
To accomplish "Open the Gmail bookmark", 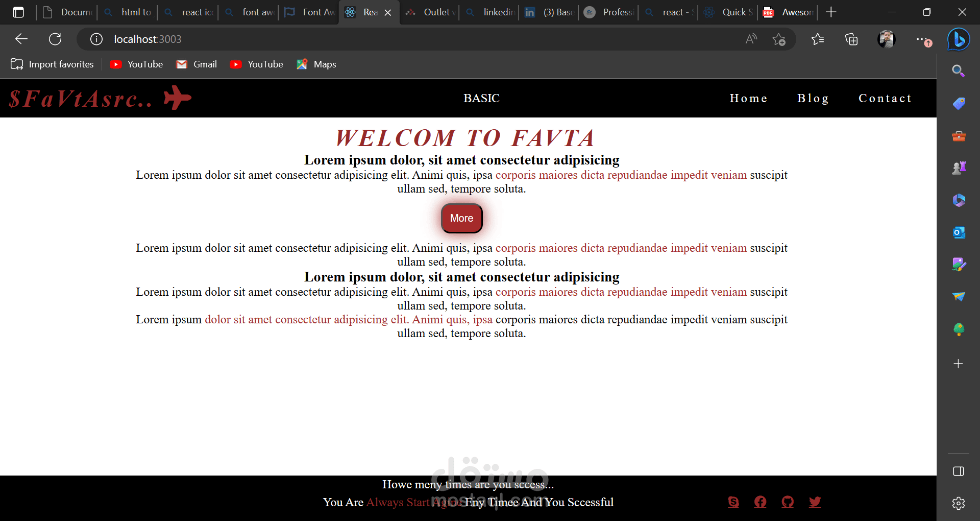I will point(197,64).
